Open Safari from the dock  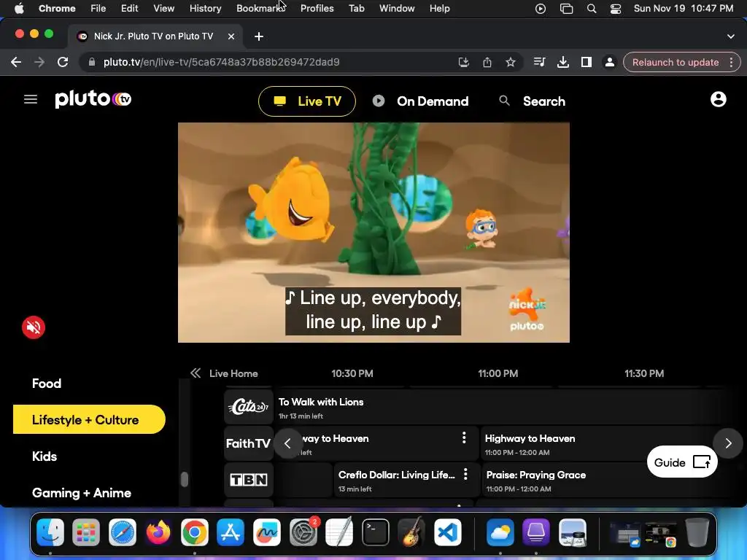pyautogui.click(x=123, y=532)
